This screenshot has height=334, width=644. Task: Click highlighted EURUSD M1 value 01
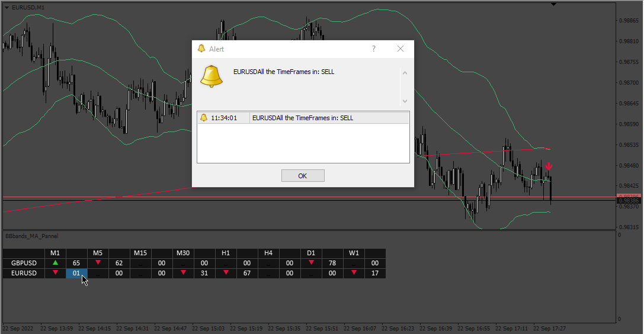coord(76,273)
